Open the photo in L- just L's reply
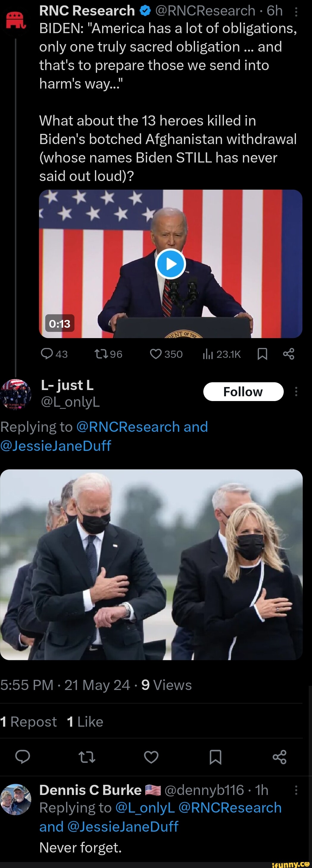Screen dimensions: 312x868 [x=152, y=564]
